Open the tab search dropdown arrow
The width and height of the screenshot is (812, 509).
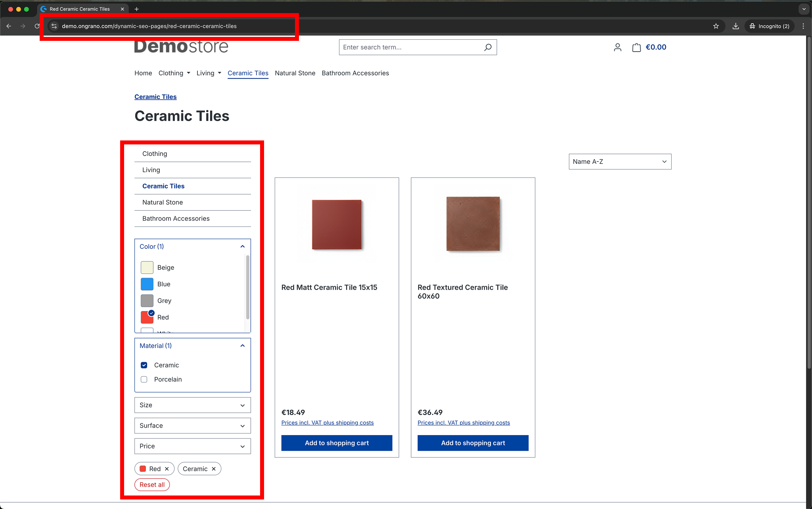[804, 9]
